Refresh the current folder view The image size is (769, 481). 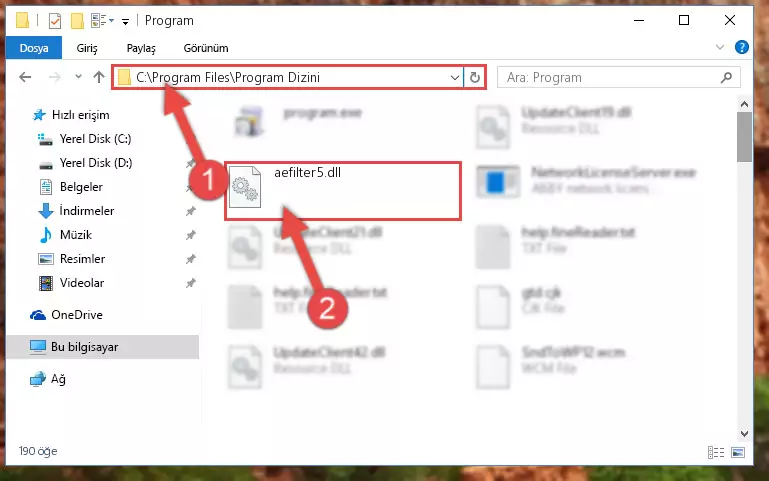click(x=474, y=77)
